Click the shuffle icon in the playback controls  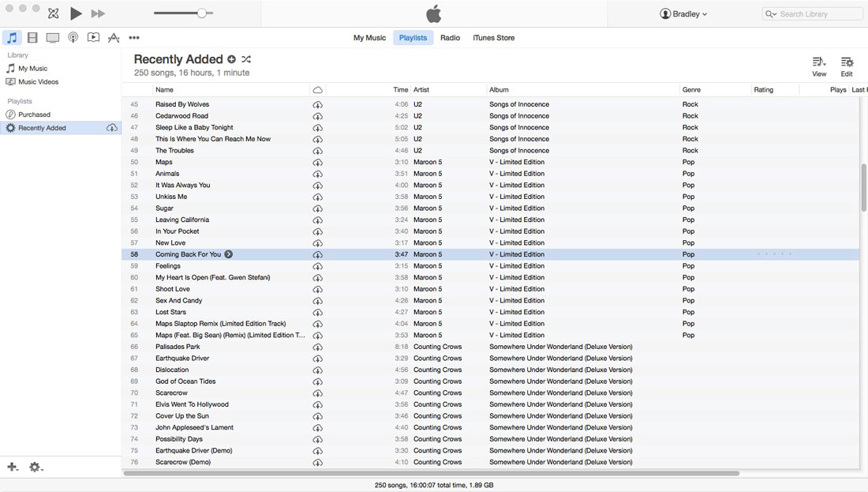tap(53, 13)
